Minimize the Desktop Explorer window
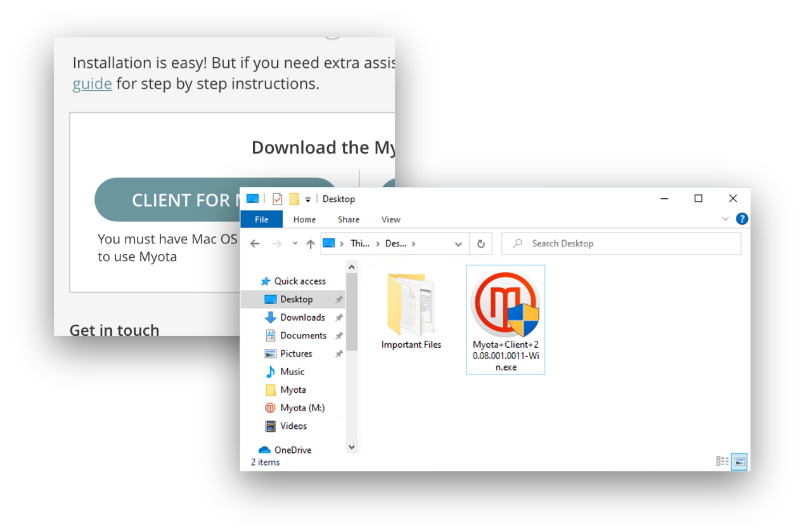This screenshot has width=812, height=529. coord(664,199)
